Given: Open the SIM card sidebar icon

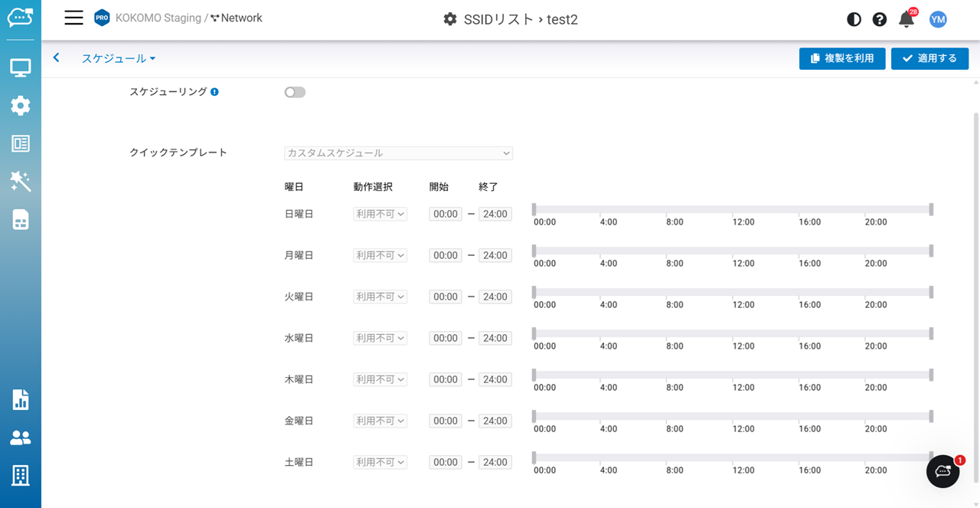Looking at the screenshot, I should click(x=21, y=220).
